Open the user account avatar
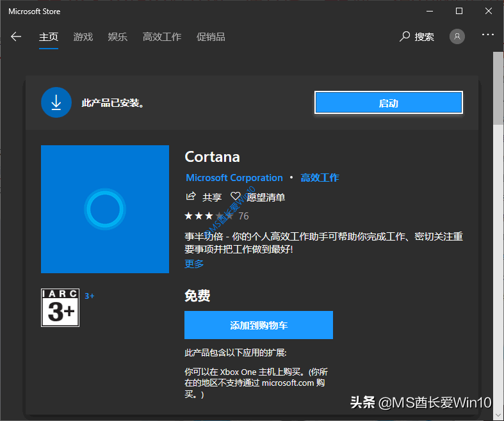504x421 pixels. pyautogui.click(x=457, y=36)
